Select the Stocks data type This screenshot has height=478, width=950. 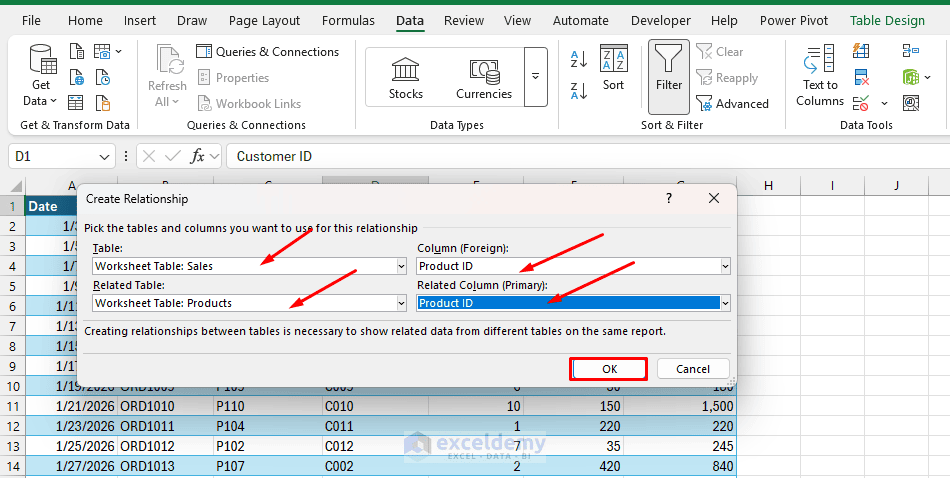pos(406,78)
